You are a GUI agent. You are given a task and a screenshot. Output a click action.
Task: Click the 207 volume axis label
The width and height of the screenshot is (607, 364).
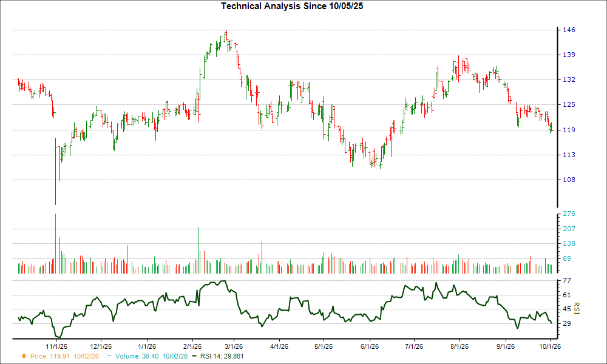pos(569,229)
